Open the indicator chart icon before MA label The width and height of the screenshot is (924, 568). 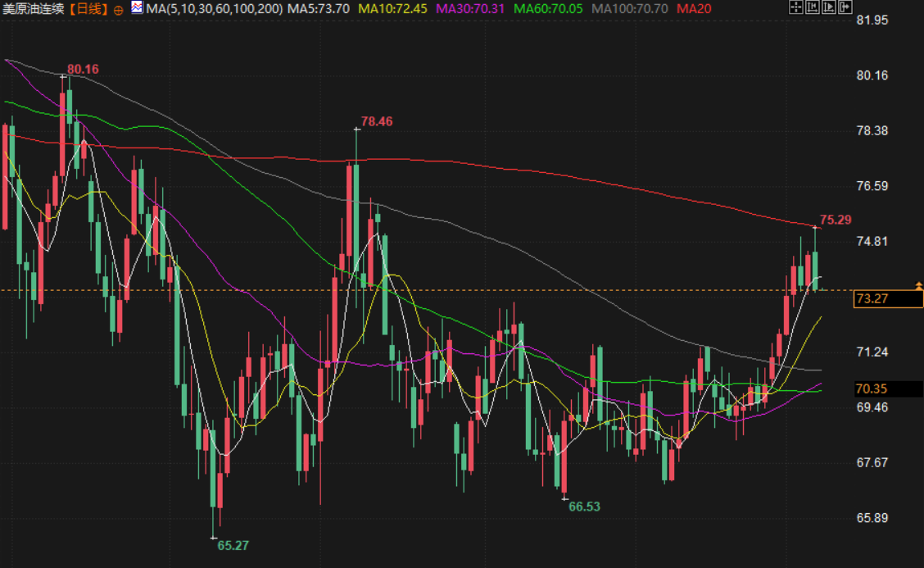coord(137,7)
